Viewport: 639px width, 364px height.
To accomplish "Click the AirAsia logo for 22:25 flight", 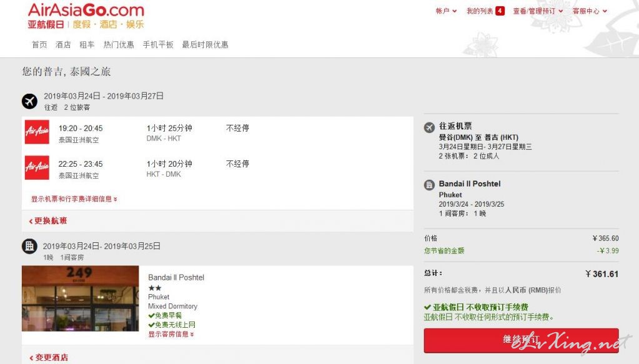I will [37, 168].
